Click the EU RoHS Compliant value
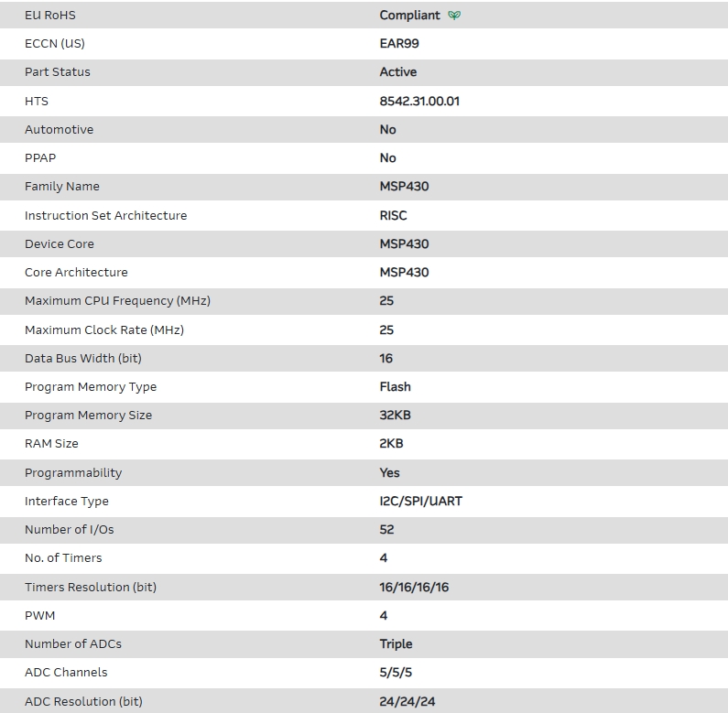This screenshot has height=713, width=728. (x=409, y=16)
